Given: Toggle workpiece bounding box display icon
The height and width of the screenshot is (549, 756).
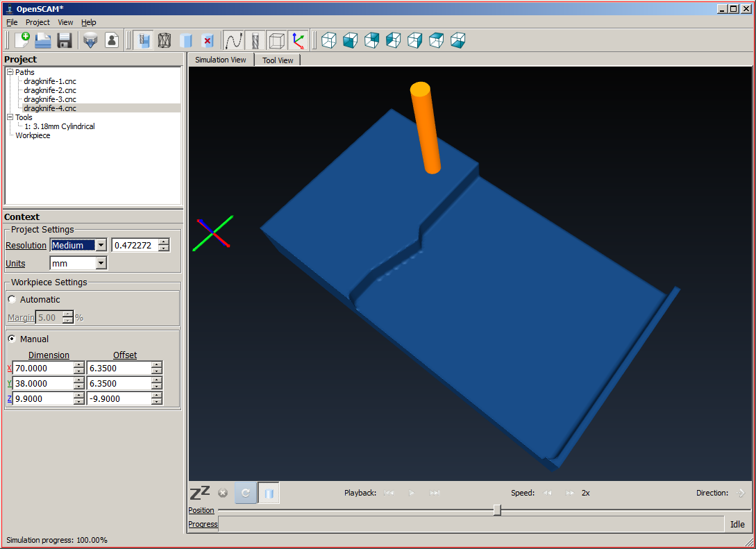Looking at the screenshot, I should click(x=276, y=40).
